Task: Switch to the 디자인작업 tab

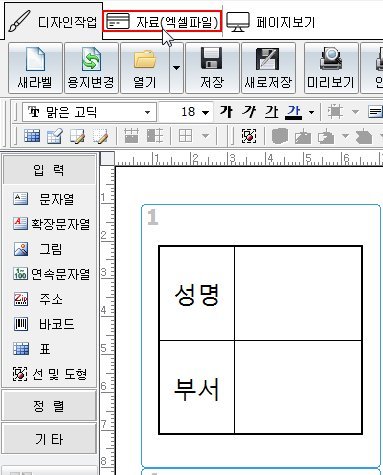Action: click(x=53, y=22)
